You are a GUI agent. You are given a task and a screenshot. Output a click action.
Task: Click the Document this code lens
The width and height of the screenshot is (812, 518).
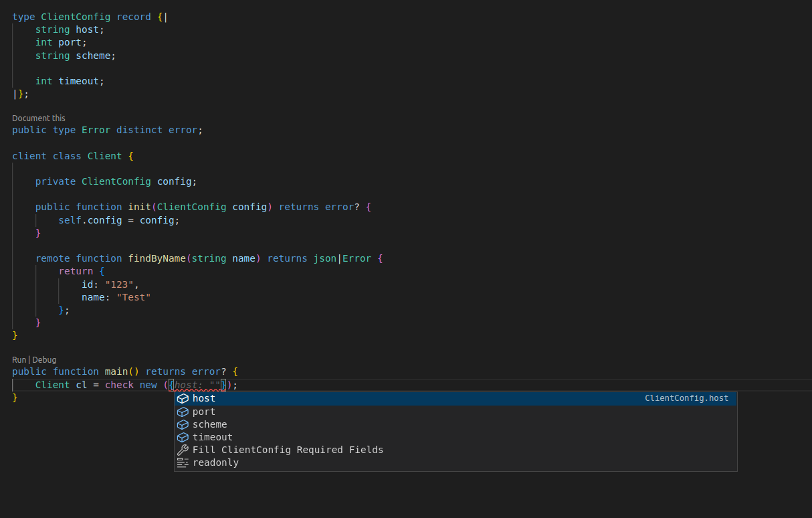coord(39,118)
